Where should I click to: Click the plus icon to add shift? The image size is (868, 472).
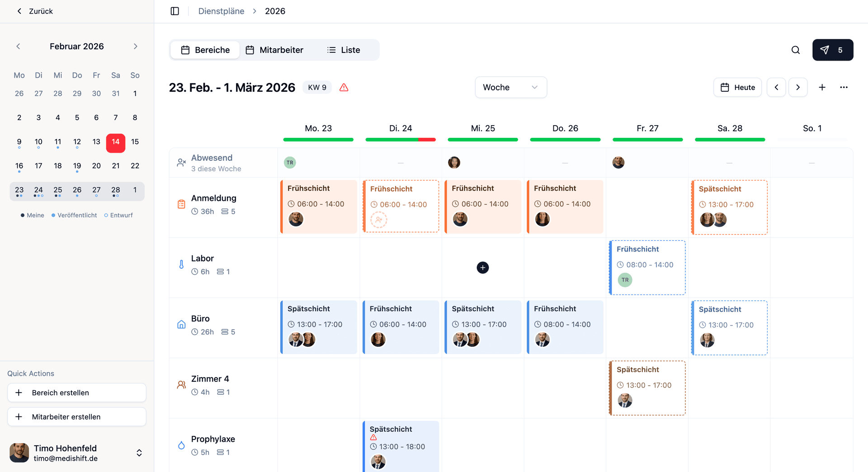tap(822, 87)
